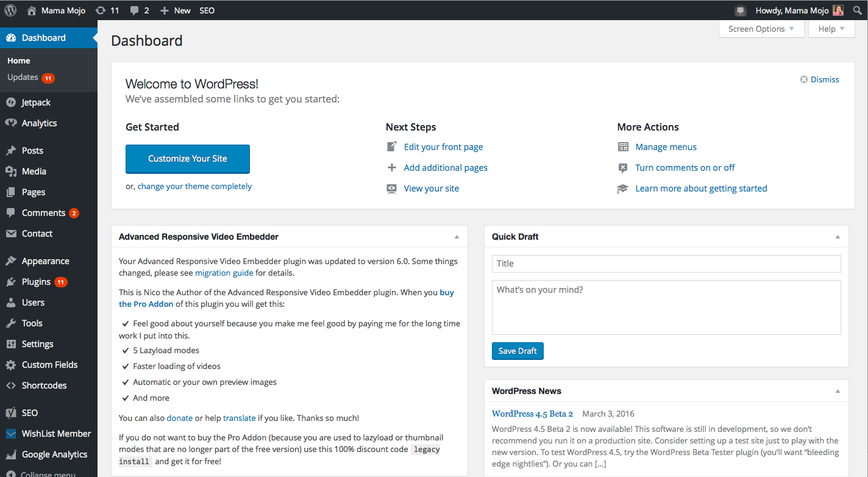Click the Media icon in sidebar
This screenshot has height=477, width=868.
click(x=11, y=171)
